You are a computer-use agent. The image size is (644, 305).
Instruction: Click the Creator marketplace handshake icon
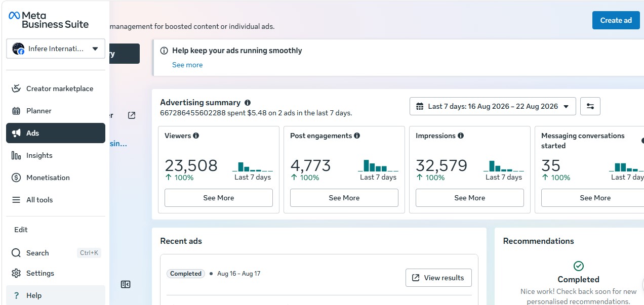(x=16, y=89)
